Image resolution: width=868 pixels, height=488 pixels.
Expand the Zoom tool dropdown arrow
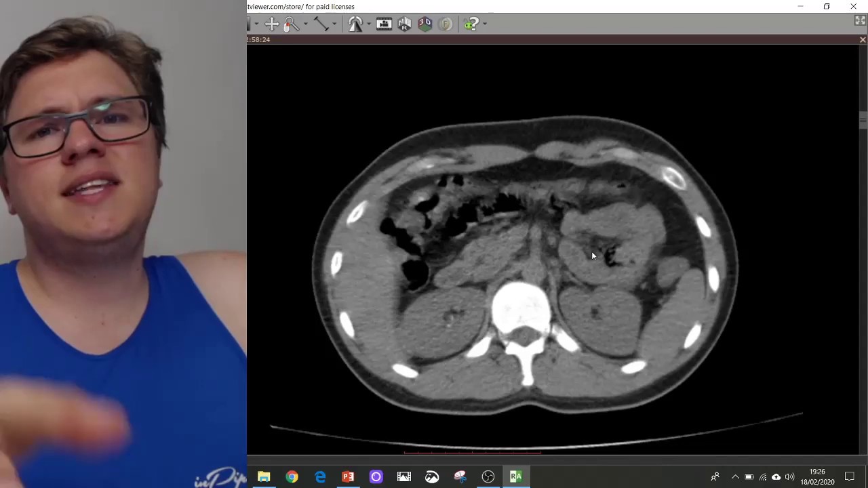point(305,24)
